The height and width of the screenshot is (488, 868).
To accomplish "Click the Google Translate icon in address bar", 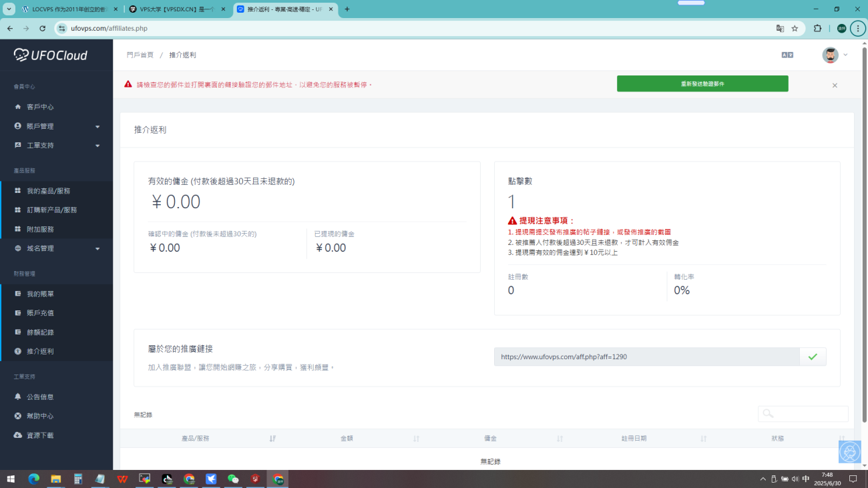I will [x=780, y=29].
